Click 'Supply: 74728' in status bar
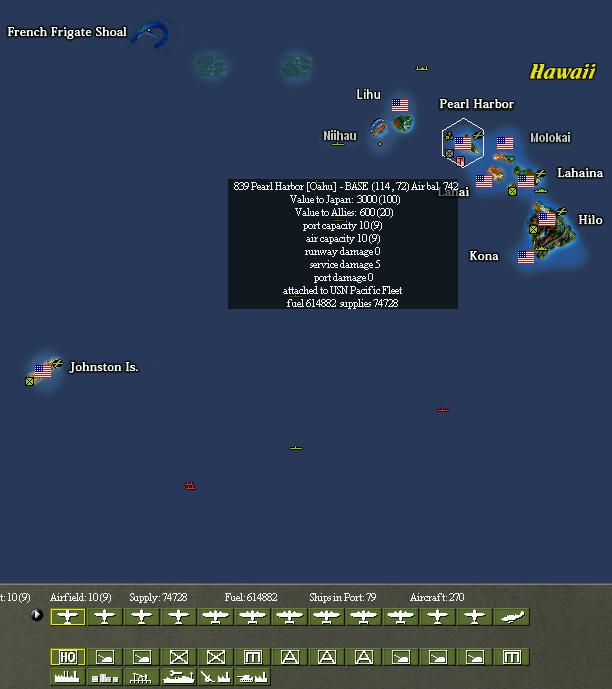Screen dimensions: 612x689 point(158,597)
